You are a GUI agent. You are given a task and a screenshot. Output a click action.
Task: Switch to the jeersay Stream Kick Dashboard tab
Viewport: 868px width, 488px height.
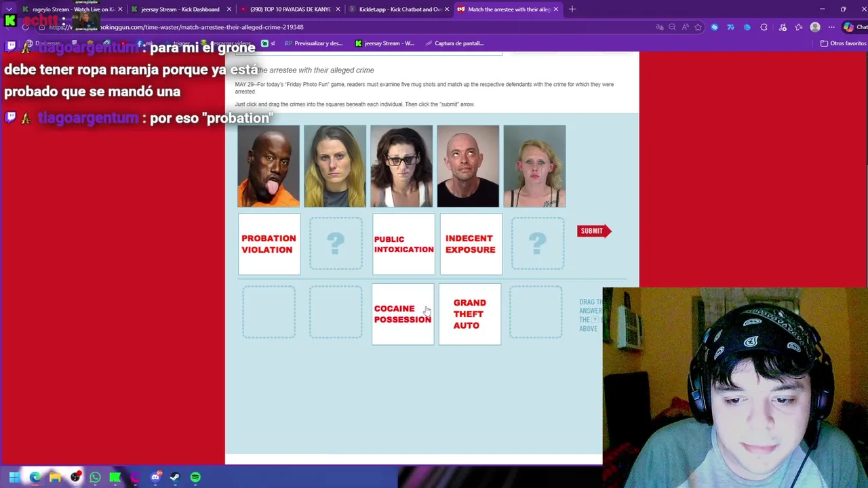pos(180,9)
